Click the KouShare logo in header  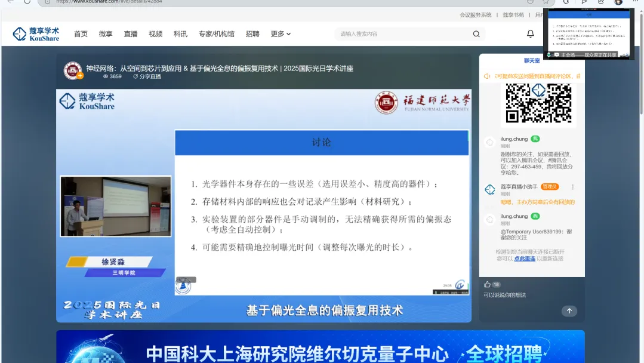[36, 34]
